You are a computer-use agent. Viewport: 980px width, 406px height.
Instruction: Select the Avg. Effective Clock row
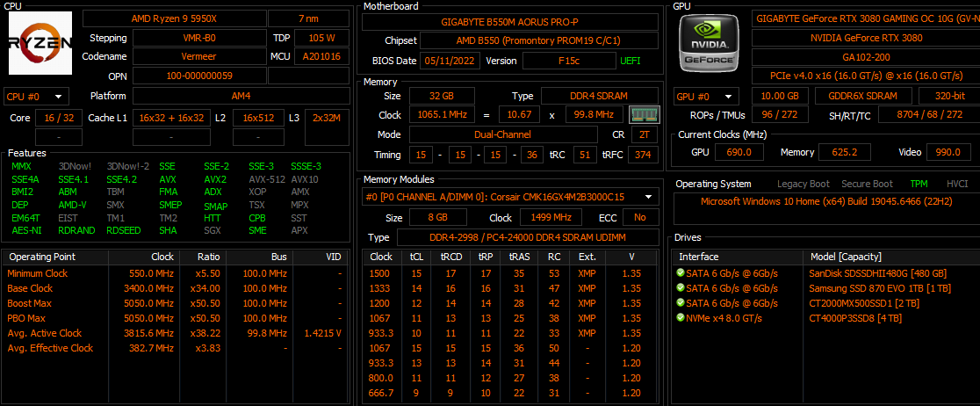[x=176, y=349]
